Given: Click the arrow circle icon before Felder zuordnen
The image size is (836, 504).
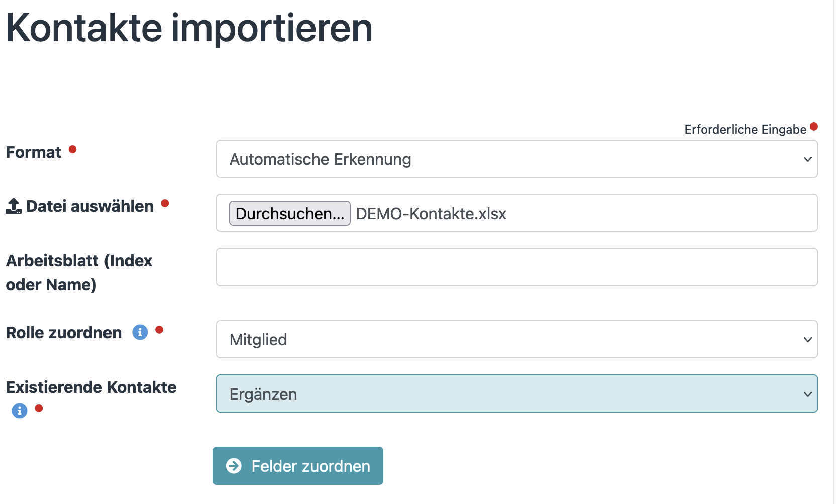Looking at the screenshot, I should coord(234,466).
